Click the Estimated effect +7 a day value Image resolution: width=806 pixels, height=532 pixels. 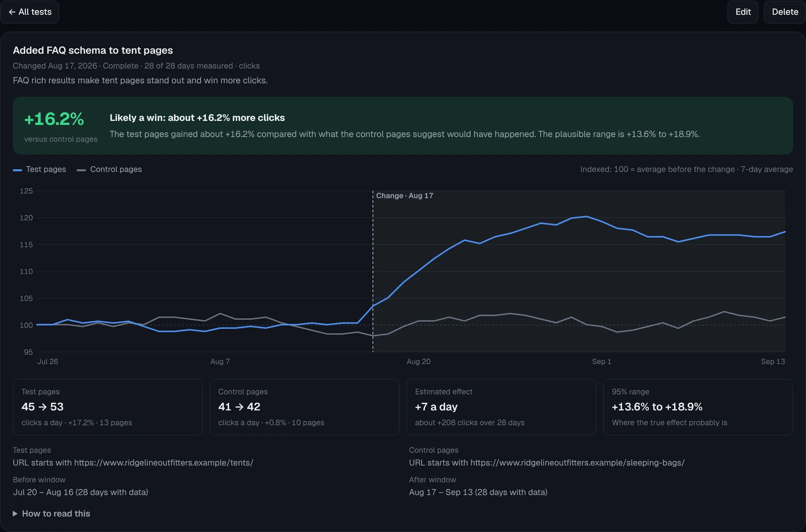(x=436, y=407)
